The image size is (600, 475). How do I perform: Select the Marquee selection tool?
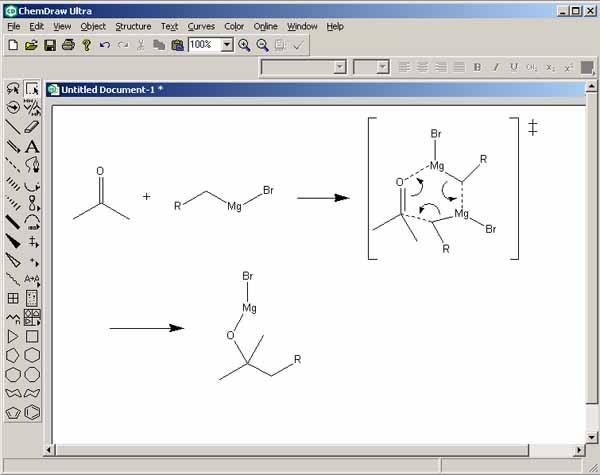[32, 89]
